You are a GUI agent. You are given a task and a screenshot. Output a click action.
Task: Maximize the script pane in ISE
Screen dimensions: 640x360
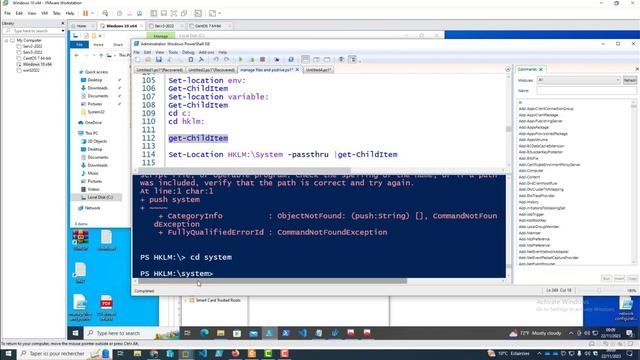tap(327, 60)
